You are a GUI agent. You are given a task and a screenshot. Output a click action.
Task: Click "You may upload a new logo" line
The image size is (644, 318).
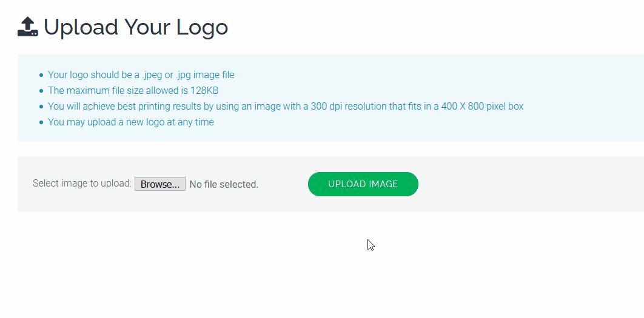click(x=131, y=122)
